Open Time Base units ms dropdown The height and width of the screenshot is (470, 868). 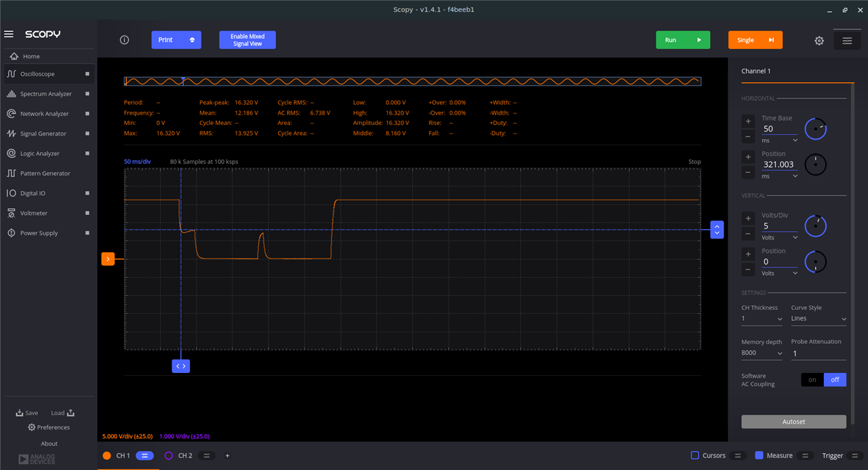(x=780, y=140)
